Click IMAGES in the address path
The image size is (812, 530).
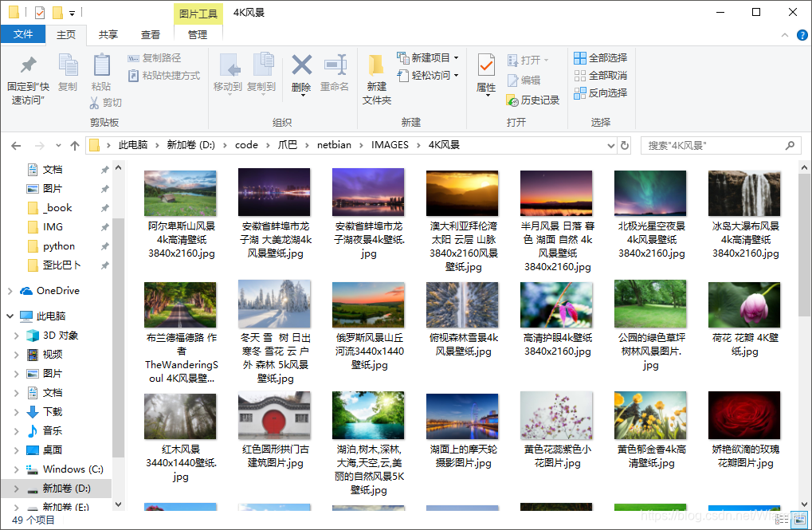coord(390,145)
